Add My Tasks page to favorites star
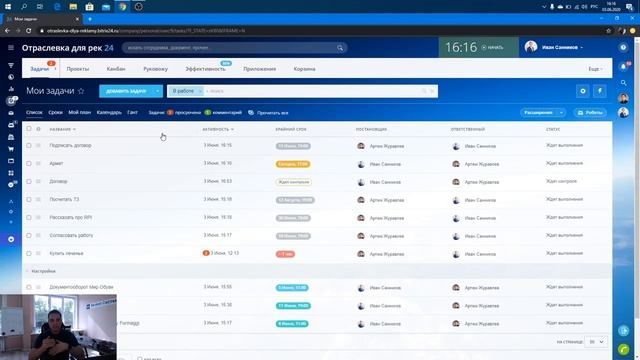 81,91
